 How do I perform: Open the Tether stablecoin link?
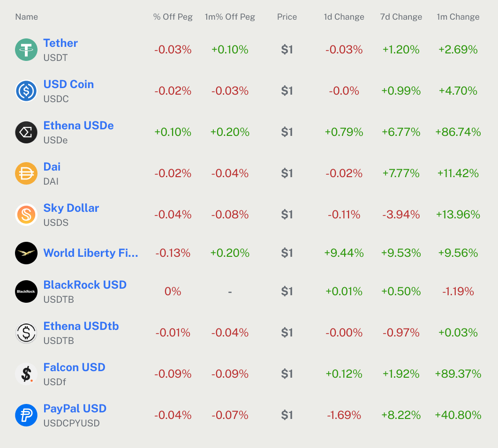click(x=60, y=43)
